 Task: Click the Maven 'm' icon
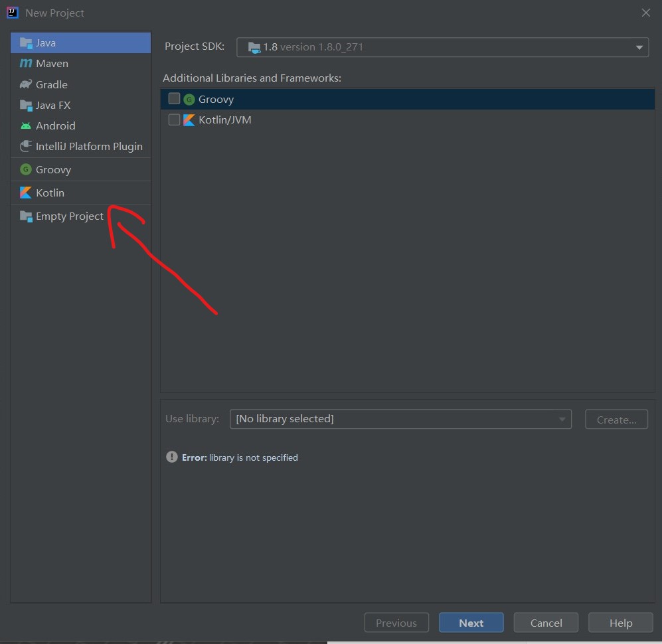tap(26, 63)
